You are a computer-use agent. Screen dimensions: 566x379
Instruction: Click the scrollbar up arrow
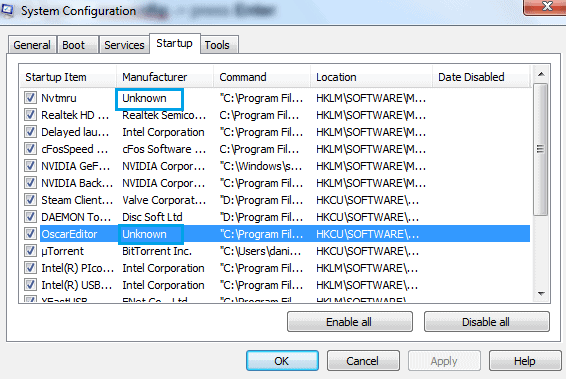[x=541, y=74]
